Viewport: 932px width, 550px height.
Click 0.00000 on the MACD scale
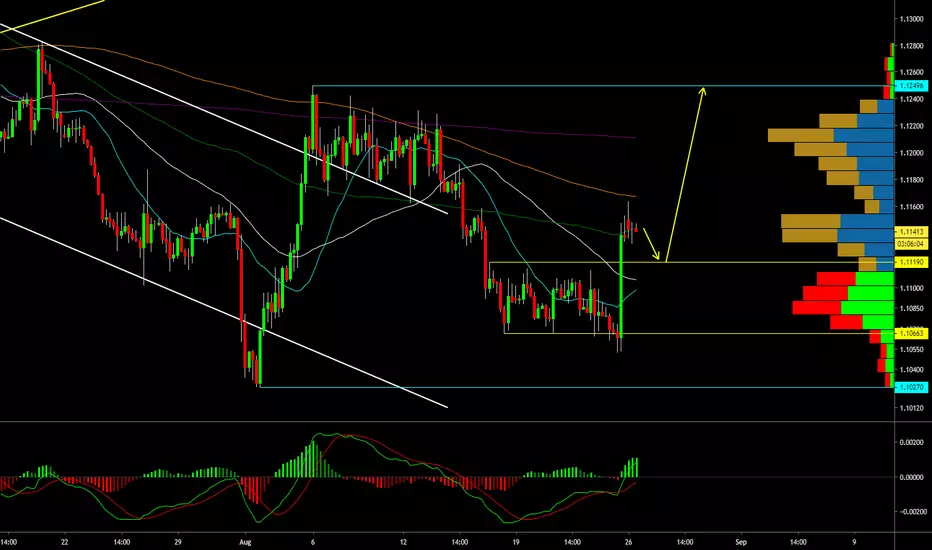pos(912,477)
